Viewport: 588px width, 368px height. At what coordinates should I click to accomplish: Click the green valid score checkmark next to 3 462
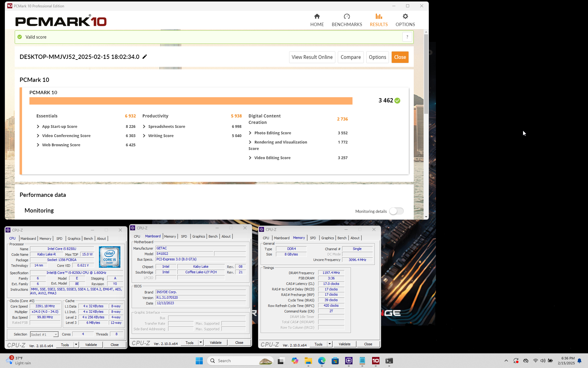pyautogui.click(x=397, y=101)
